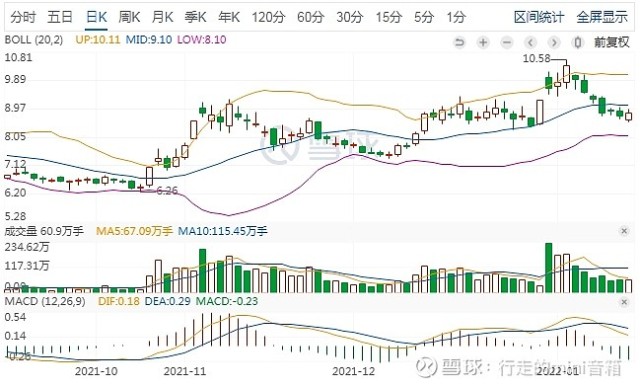Switch to the 1分 interval tab
The image size is (640, 387).
456,17
